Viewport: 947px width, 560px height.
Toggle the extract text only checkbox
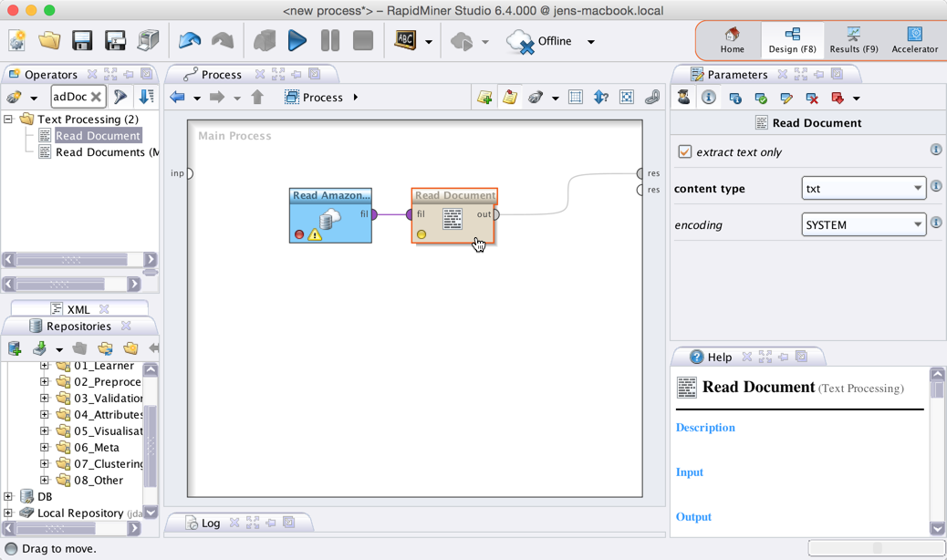(685, 152)
